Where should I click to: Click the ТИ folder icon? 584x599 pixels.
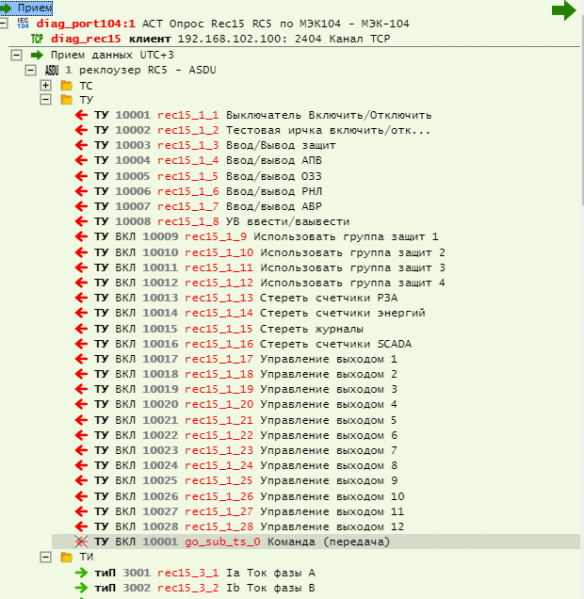66,557
